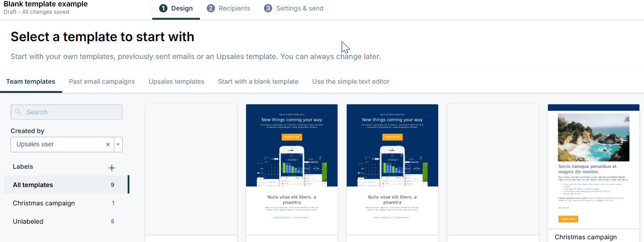
Task: Go to Settings & send step
Action: (x=294, y=8)
